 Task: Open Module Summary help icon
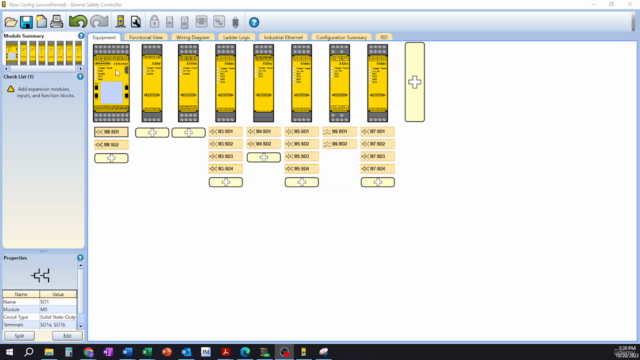pyautogui.click(x=81, y=36)
